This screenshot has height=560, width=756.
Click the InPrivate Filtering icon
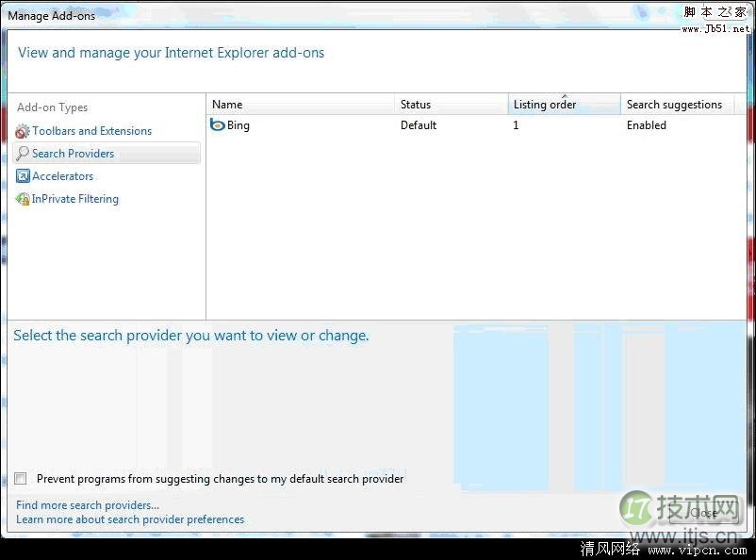[23, 199]
